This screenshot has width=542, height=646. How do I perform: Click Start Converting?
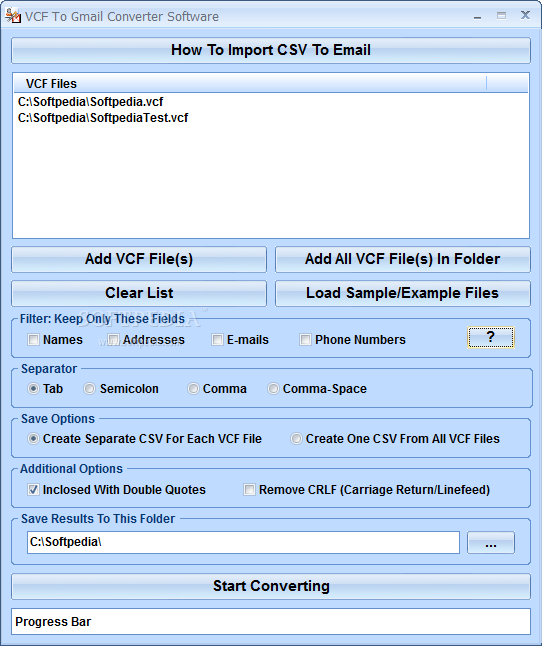(271, 586)
